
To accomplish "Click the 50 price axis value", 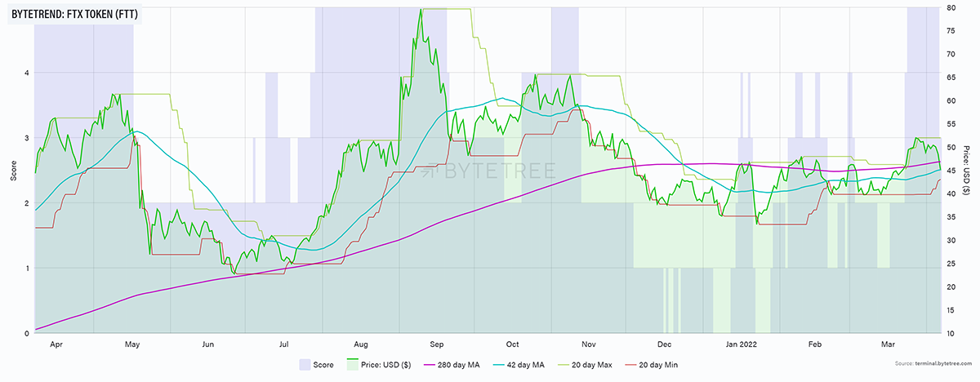I will click(951, 147).
